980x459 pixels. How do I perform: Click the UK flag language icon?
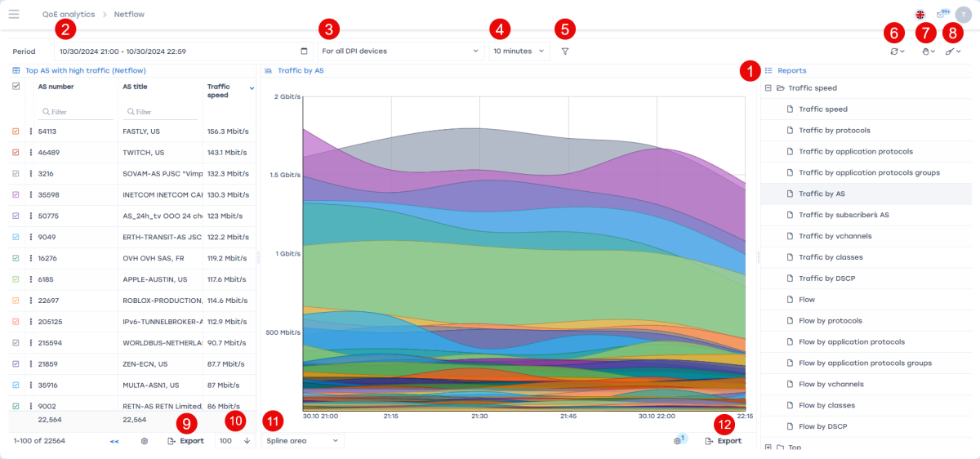pos(920,15)
